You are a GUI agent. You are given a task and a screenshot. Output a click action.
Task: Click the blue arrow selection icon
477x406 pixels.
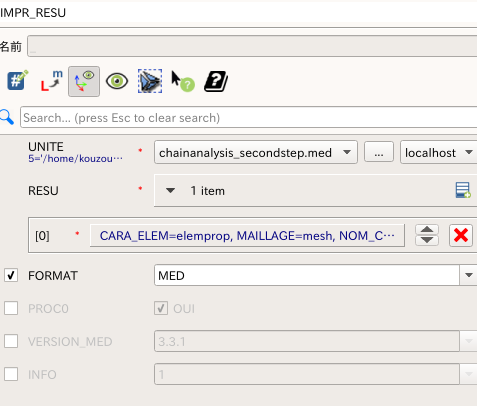point(150,81)
